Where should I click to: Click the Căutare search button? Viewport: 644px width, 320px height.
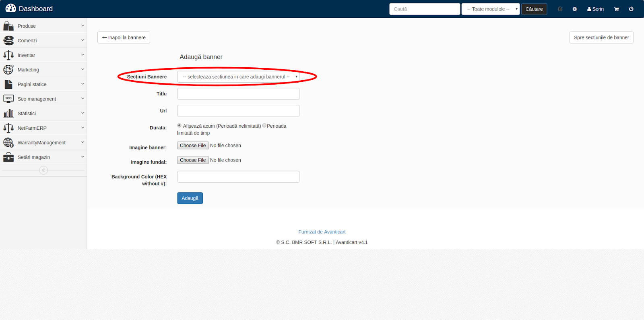click(x=534, y=9)
